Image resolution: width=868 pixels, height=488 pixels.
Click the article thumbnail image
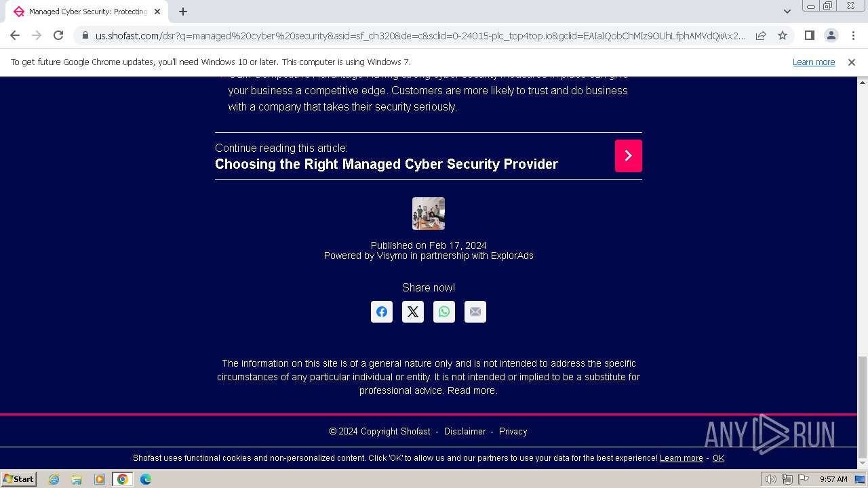(x=429, y=213)
